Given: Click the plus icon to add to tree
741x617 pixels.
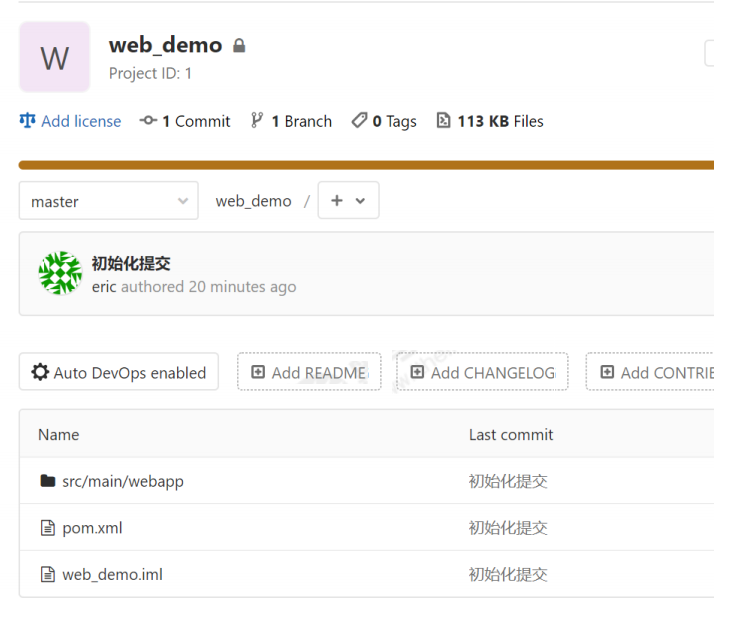Looking at the screenshot, I should pos(336,200).
